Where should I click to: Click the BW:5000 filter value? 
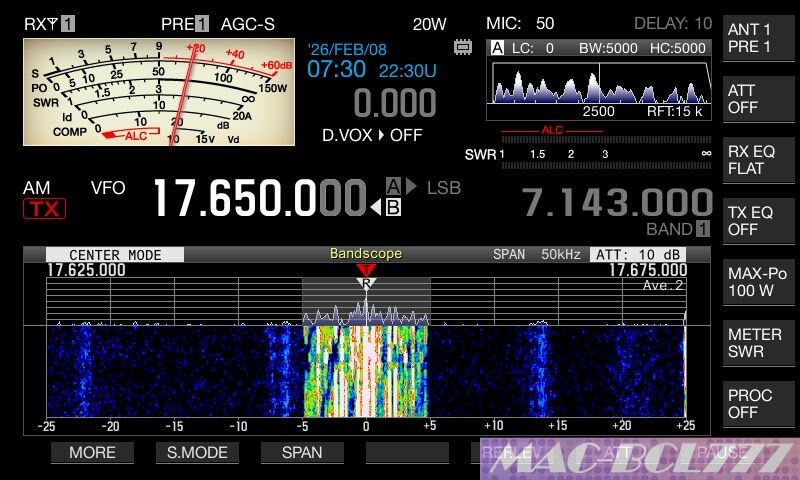608,48
